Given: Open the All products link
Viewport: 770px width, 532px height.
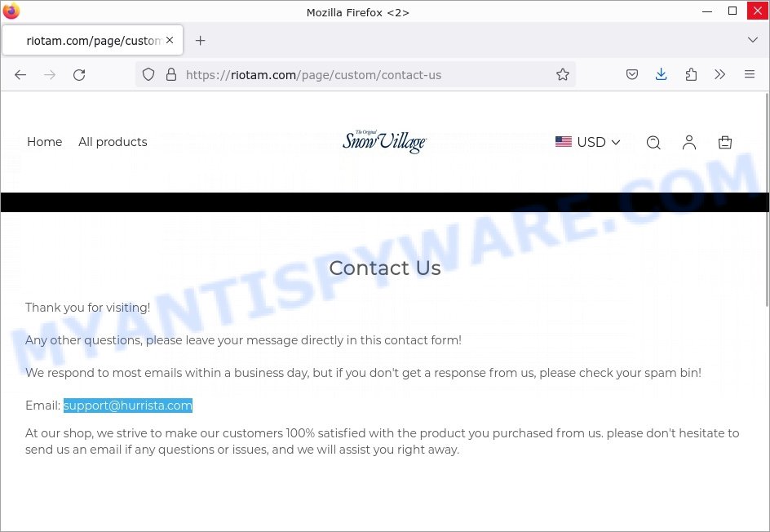Looking at the screenshot, I should (113, 142).
